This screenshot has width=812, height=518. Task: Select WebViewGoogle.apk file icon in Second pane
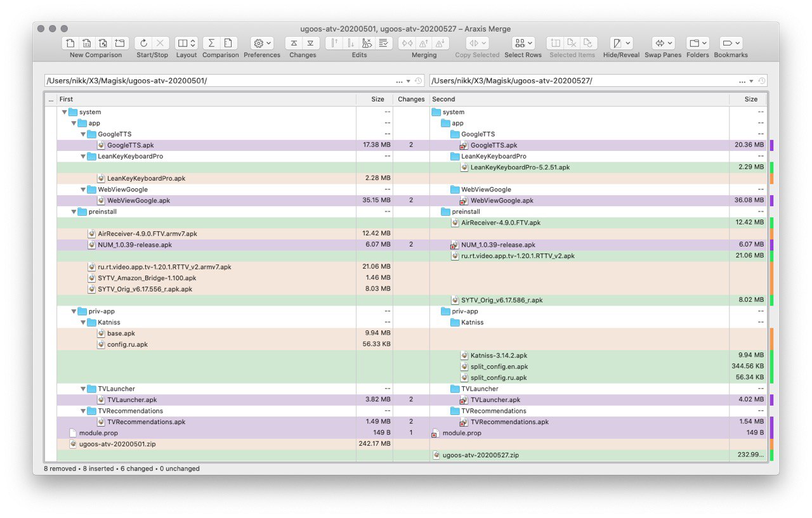coord(464,201)
